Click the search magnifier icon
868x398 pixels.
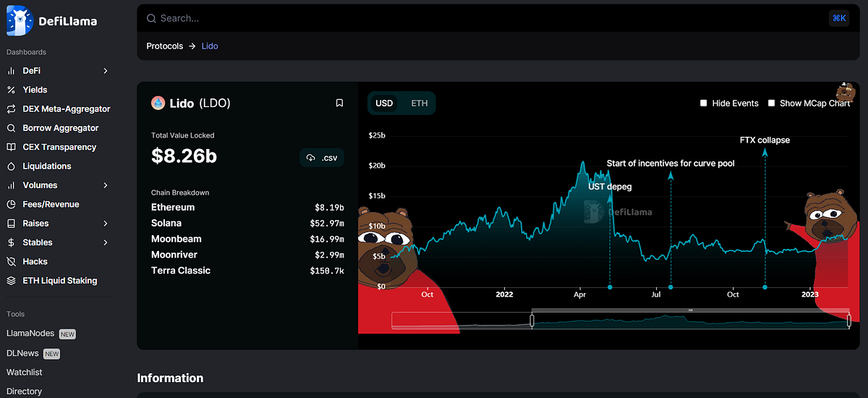point(150,18)
